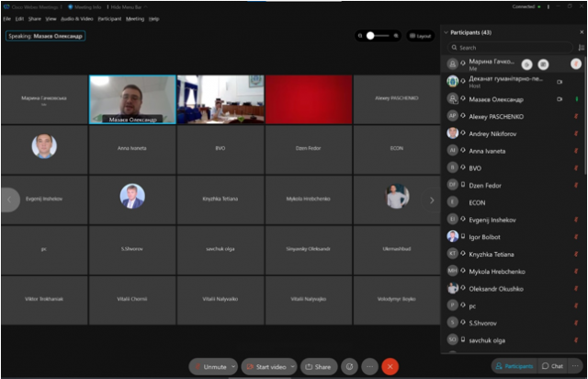This screenshot has height=379, width=588.
Task: Click the zoom-in magnifier icon
Action: click(x=396, y=36)
